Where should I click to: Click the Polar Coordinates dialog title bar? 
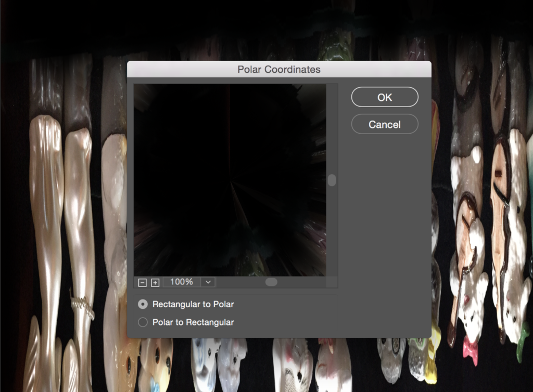point(279,69)
